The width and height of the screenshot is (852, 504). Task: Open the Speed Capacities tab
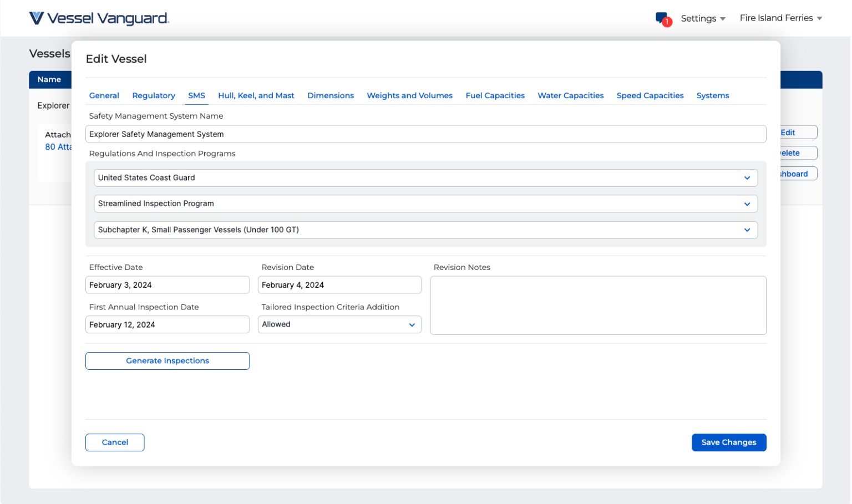coord(650,95)
